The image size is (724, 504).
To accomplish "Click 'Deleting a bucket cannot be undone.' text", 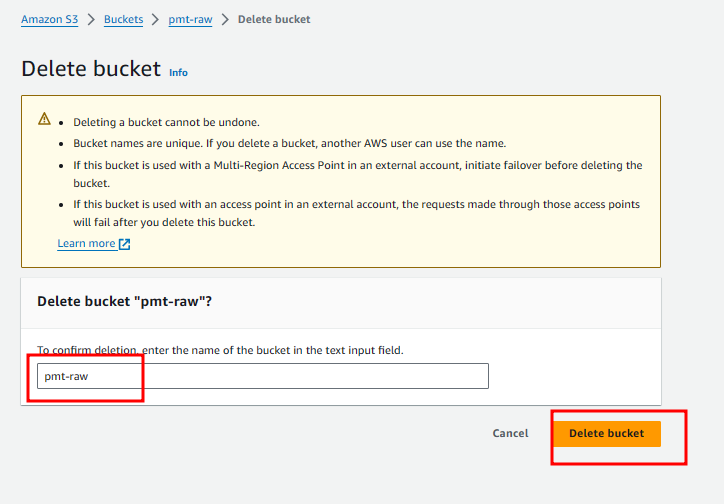I will 166,122.
